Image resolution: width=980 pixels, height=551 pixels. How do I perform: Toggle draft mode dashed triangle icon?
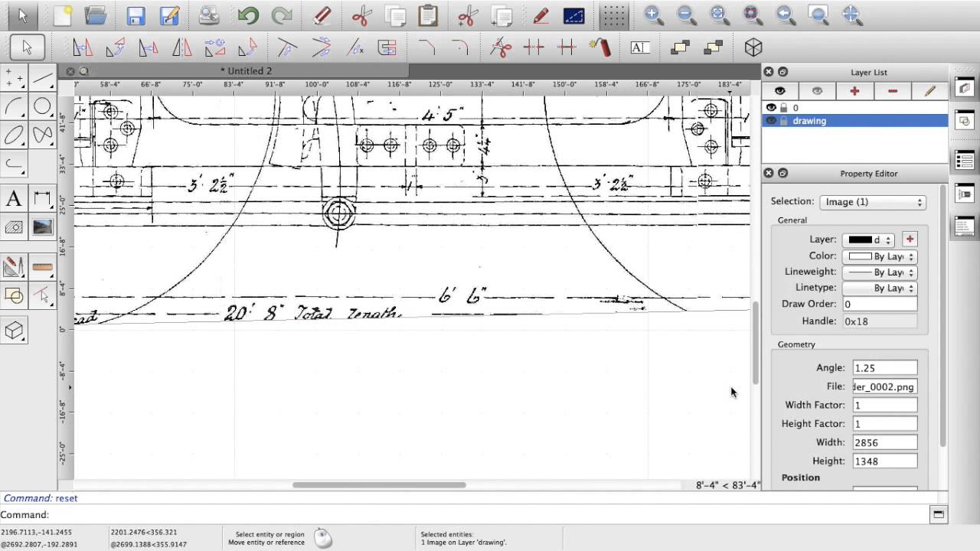[573, 15]
